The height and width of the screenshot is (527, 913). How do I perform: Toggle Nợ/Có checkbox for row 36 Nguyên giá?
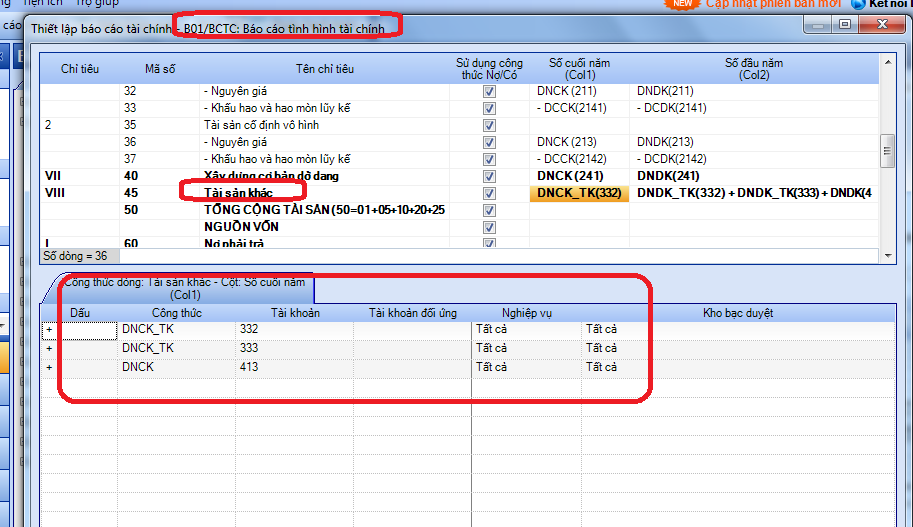coord(489,142)
